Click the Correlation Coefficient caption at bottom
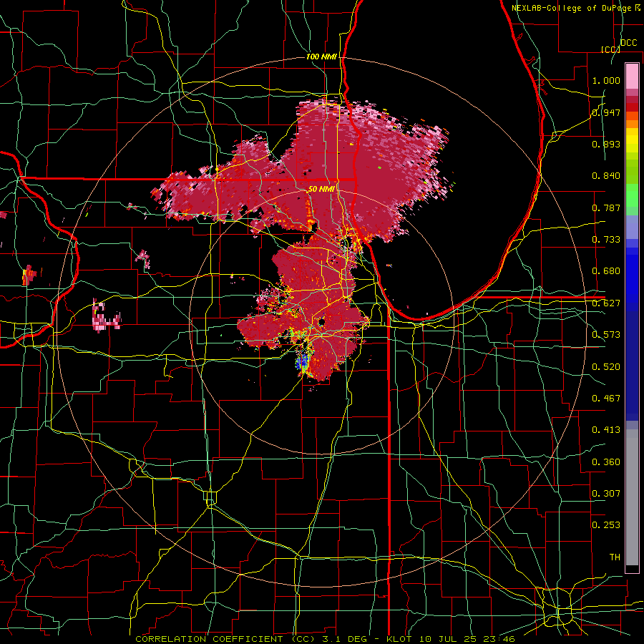This screenshot has width=644, height=644. (x=325, y=639)
